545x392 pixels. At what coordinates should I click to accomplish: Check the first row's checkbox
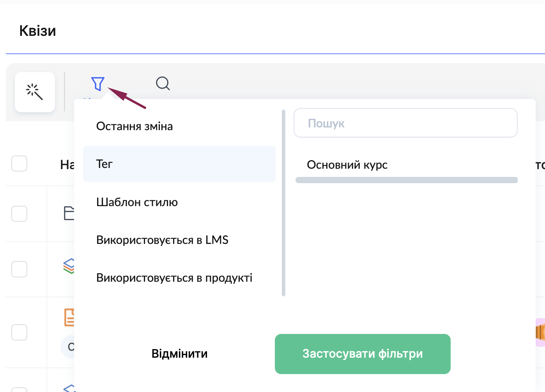click(x=19, y=214)
